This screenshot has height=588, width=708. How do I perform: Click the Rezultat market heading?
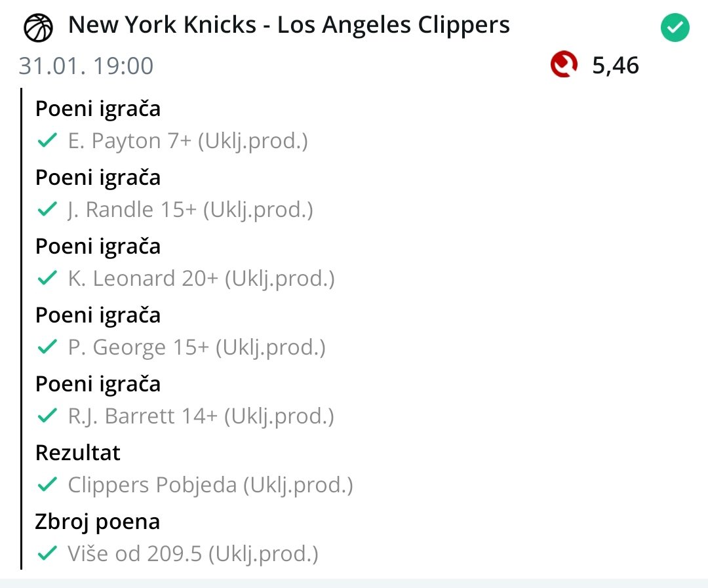[78, 453]
